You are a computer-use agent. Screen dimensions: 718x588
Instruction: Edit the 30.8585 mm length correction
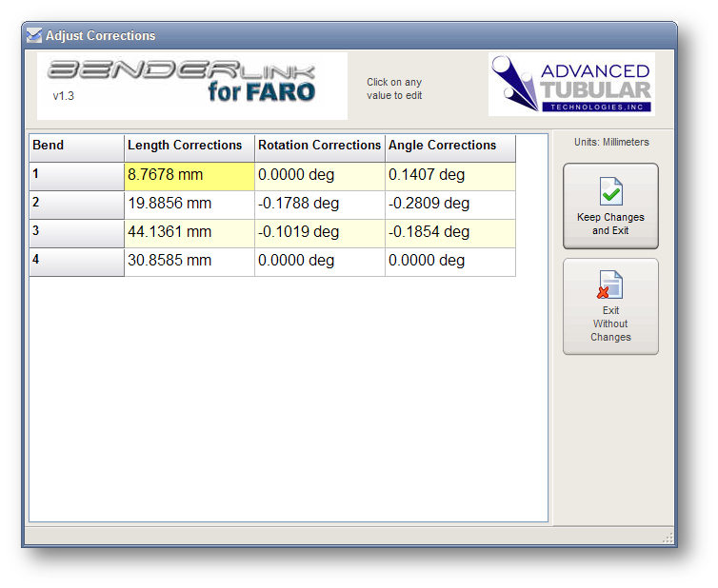tap(189, 261)
